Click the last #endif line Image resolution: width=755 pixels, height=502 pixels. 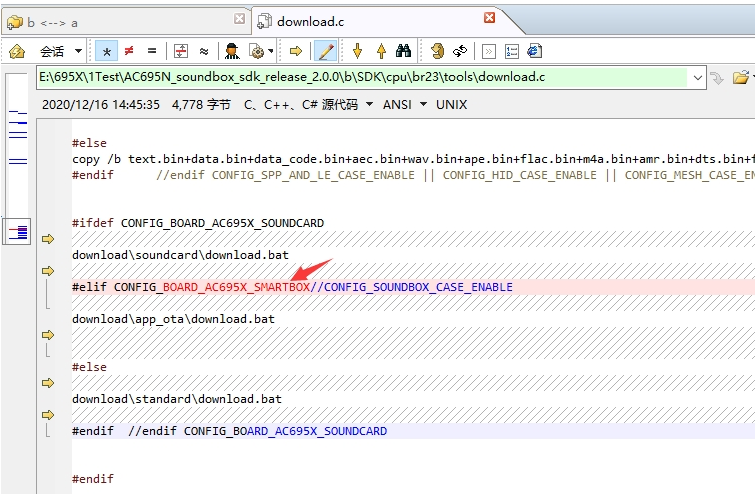pyautogui.click(x=93, y=479)
